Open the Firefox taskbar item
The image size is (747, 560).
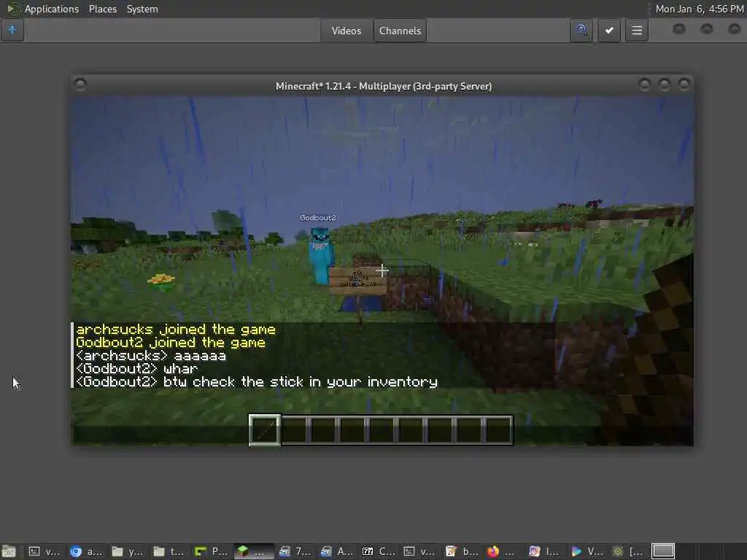pyautogui.click(x=501, y=551)
